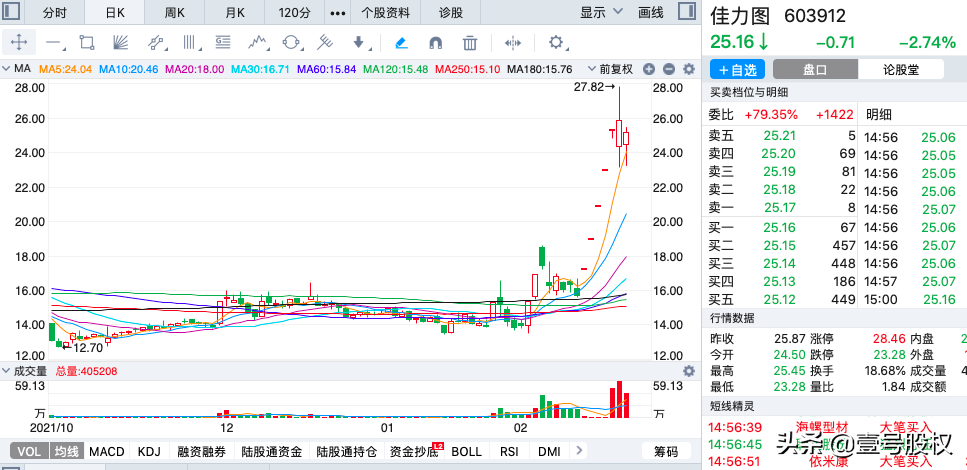Open the 陆股通资金 indicator

[272, 451]
